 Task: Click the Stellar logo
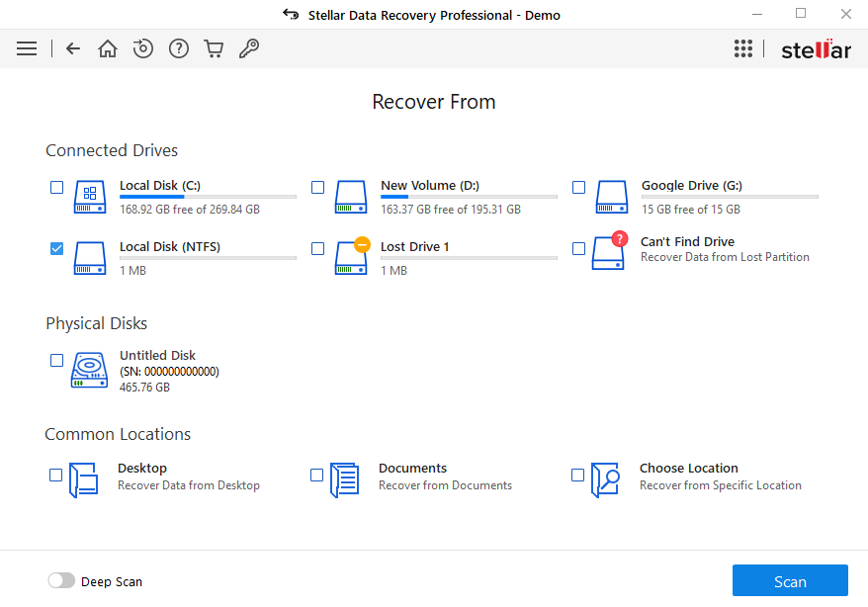click(816, 49)
